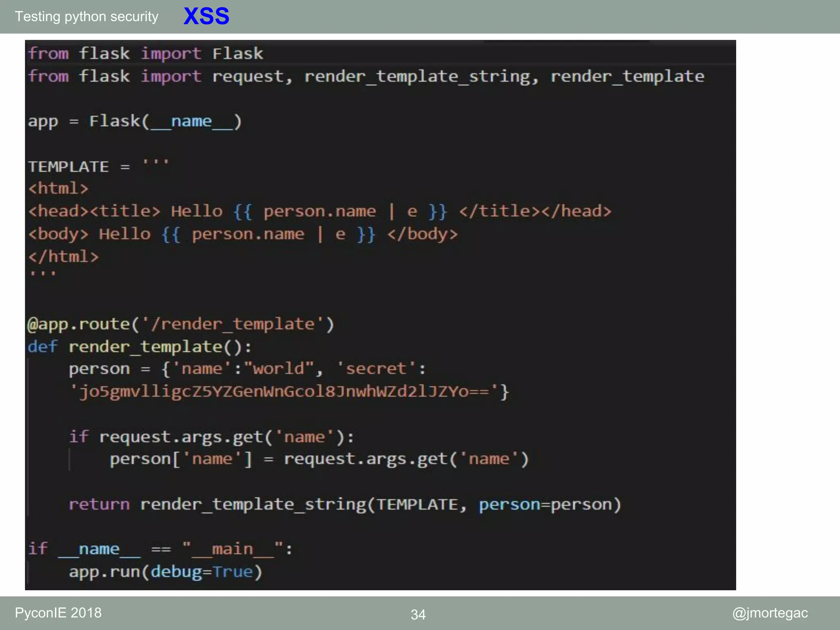Screen dimensions: 840x630
Task: Click the person = {'name':"world" line
Action: (x=248, y=369)
